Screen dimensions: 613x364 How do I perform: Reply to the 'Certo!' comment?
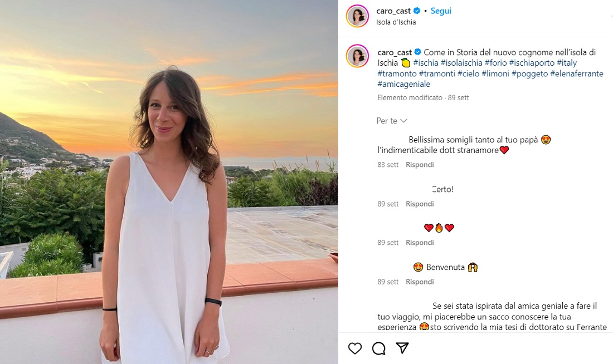click(420, 204)
